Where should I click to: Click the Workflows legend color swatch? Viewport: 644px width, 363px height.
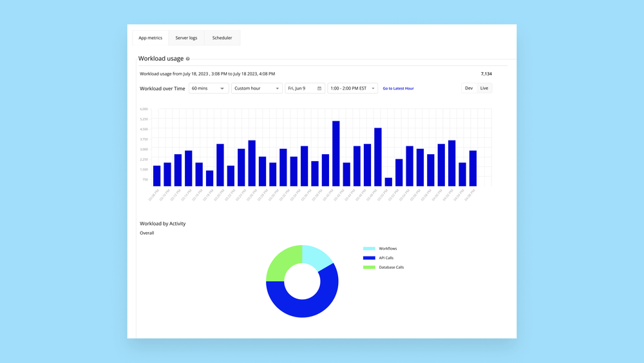369,249
